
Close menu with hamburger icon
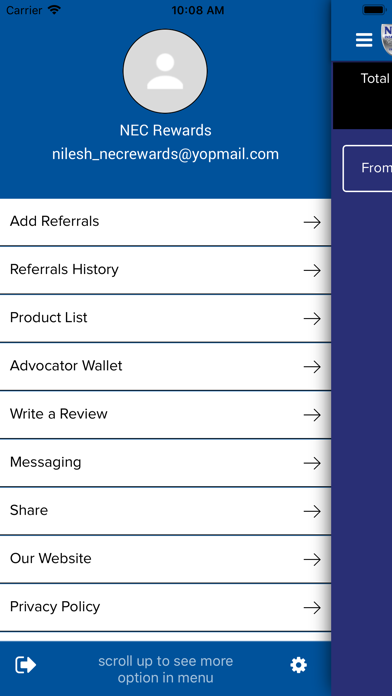(x=364, y=40)
